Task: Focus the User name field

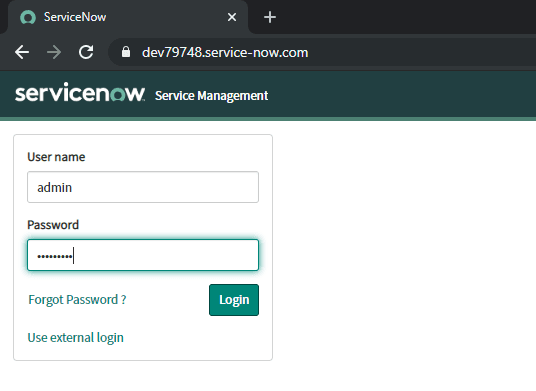Action: tap(143, 187)
